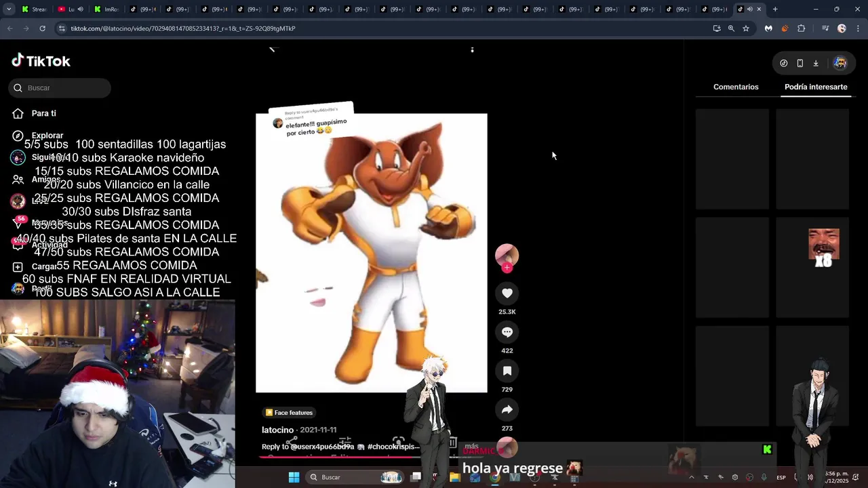Mute the playing TikTok browser tab
This screenshot has height=488, width=868.
749,9
